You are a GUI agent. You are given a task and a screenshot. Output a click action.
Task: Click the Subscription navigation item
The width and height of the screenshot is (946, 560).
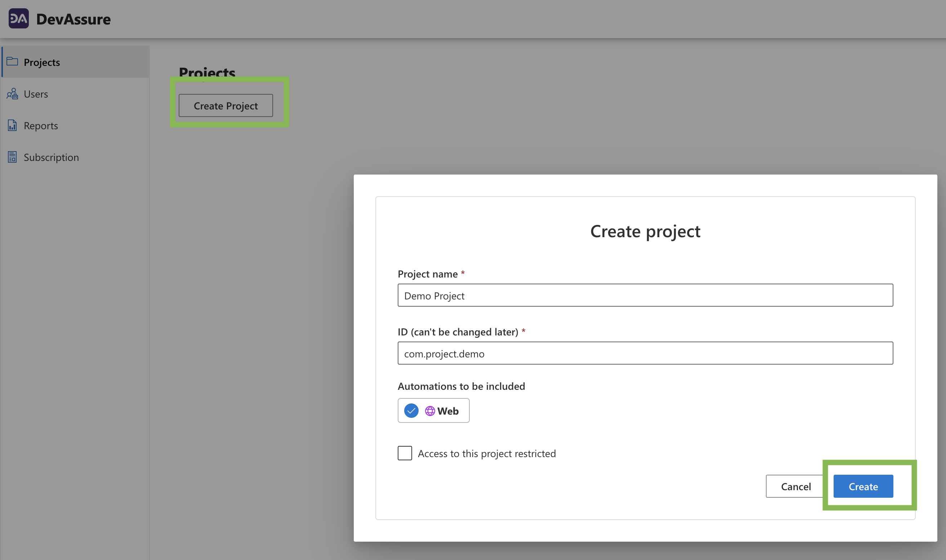(x=51, y=157)
